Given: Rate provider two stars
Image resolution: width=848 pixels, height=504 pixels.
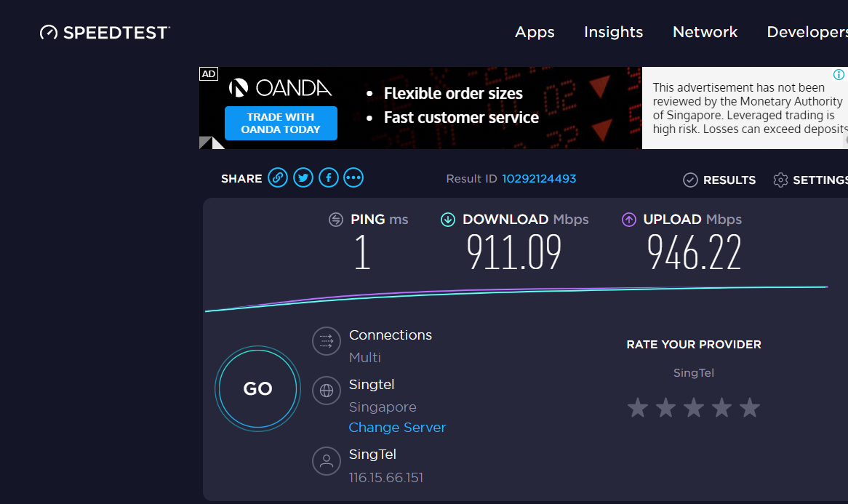Looking at the screenshot, I should 665,408.
